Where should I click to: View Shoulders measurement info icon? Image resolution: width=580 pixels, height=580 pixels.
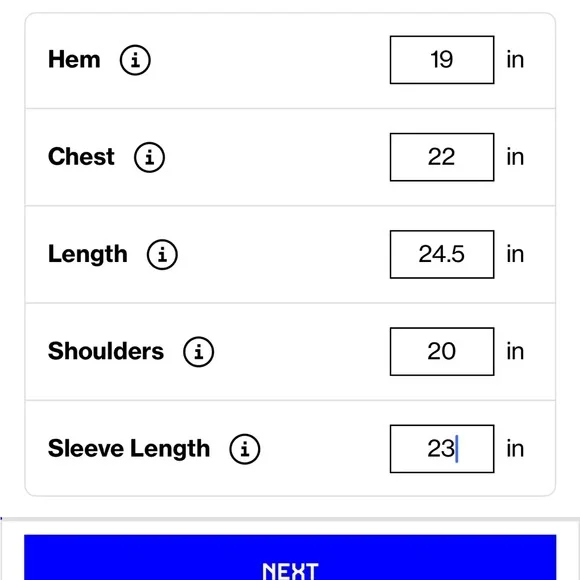[x=199, y=352]
